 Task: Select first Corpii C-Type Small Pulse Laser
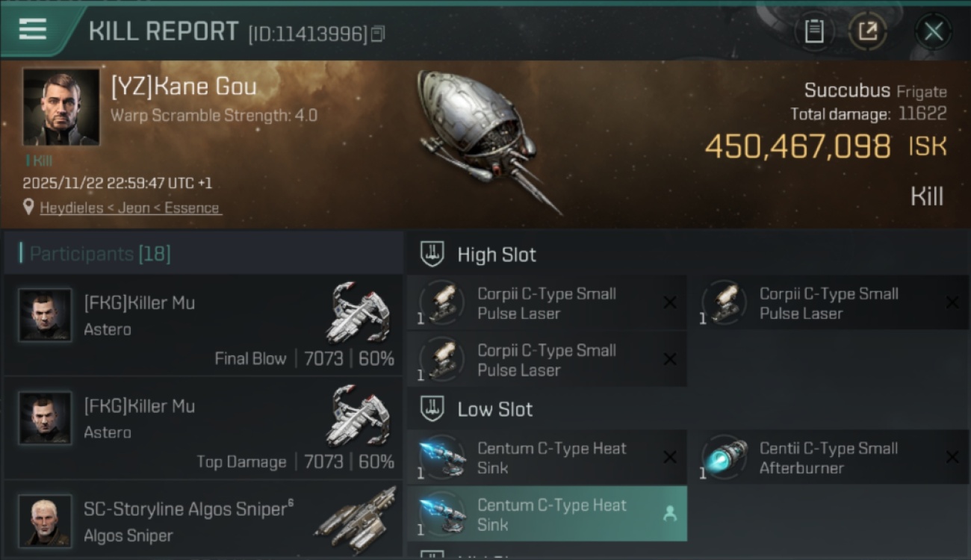click(x=547, y=303)
